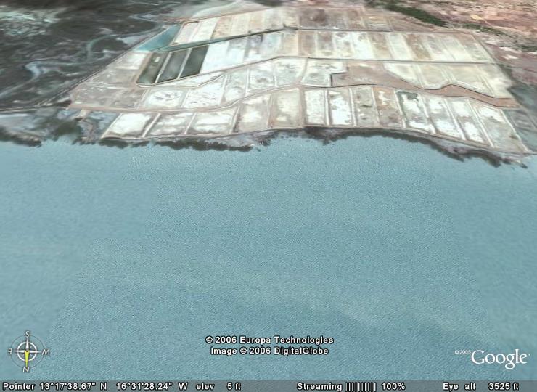Image resolution: width=537 pixels, height=392 pixels.
Task: Click the Image DigitalGlobe attribution text
Action: 269,351
